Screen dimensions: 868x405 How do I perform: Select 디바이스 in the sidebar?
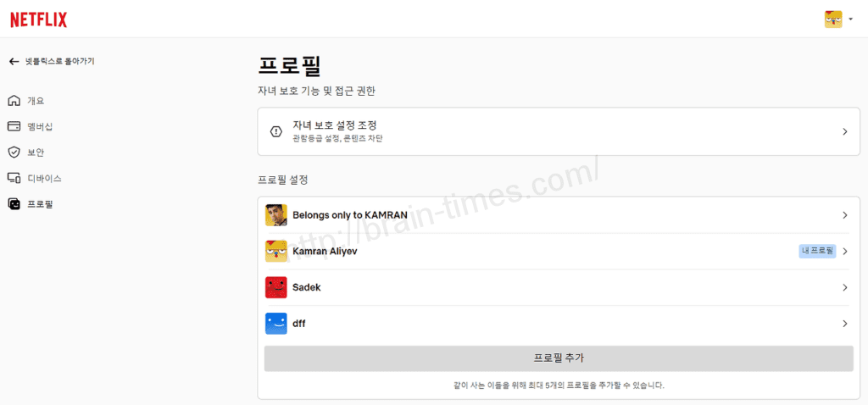(44, 179)
